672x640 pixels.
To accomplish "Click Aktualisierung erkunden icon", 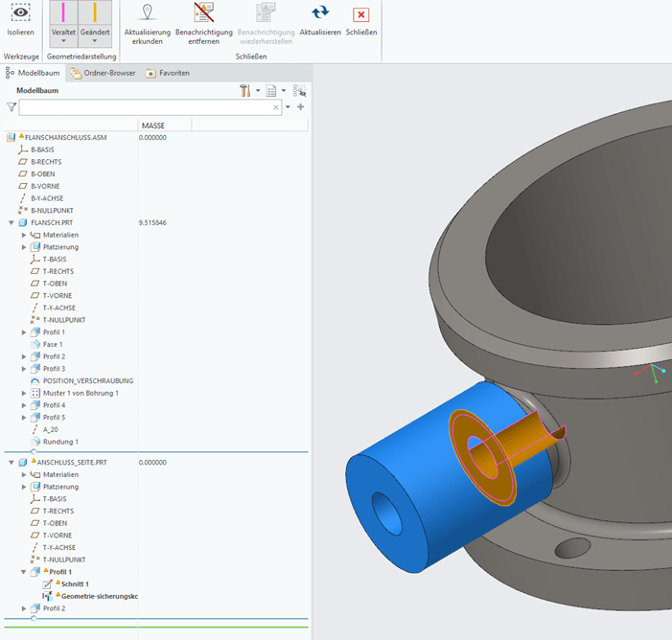I will pyautogui.click(x=147, y=12).
